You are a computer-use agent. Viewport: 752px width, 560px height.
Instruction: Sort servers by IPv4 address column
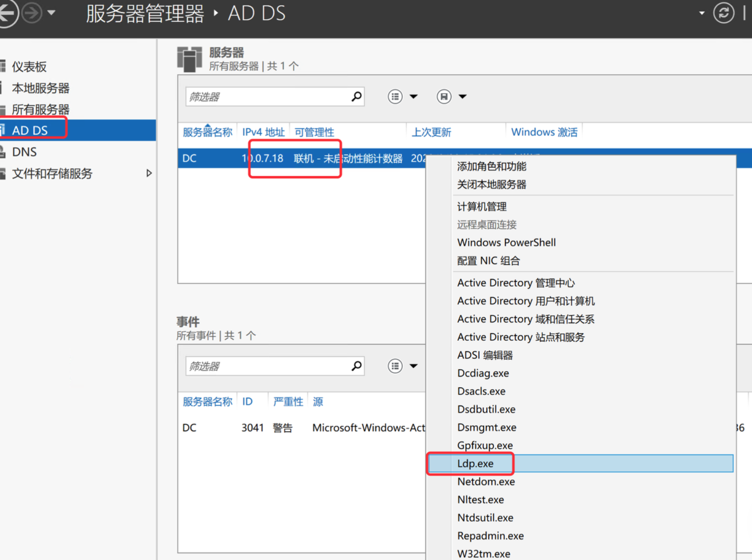click(263, 132)
